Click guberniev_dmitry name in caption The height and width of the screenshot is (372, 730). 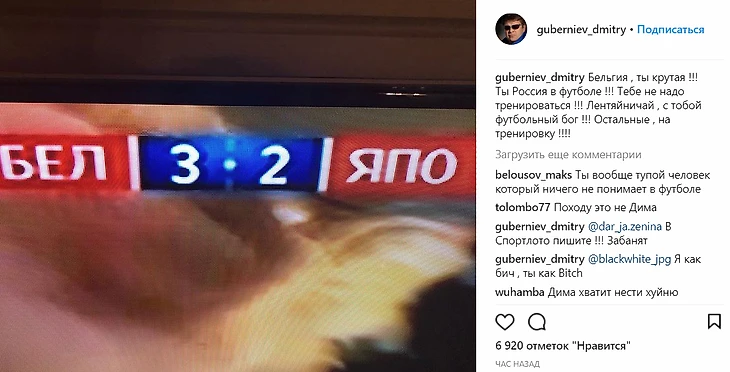540,78
